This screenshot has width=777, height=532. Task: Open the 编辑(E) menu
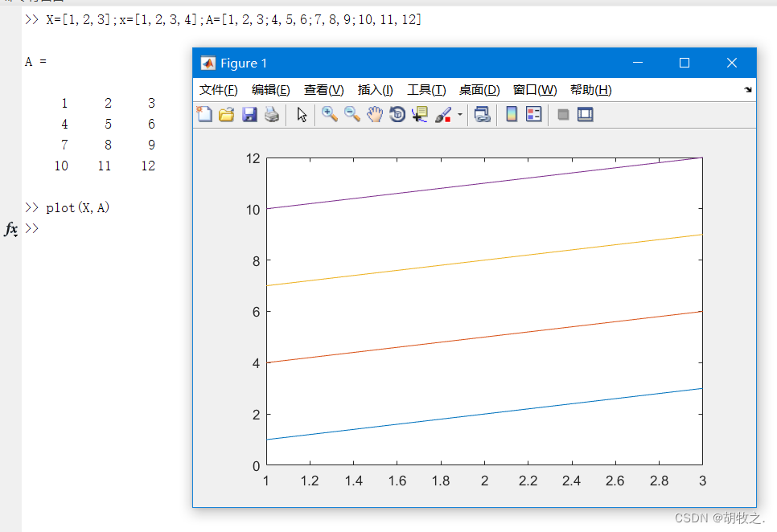(270, 90)
